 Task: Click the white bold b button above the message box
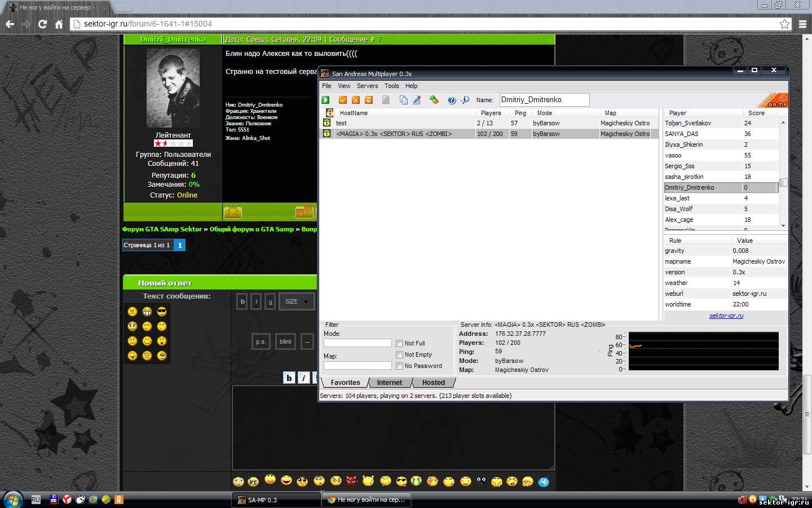[x=289, y=378]
